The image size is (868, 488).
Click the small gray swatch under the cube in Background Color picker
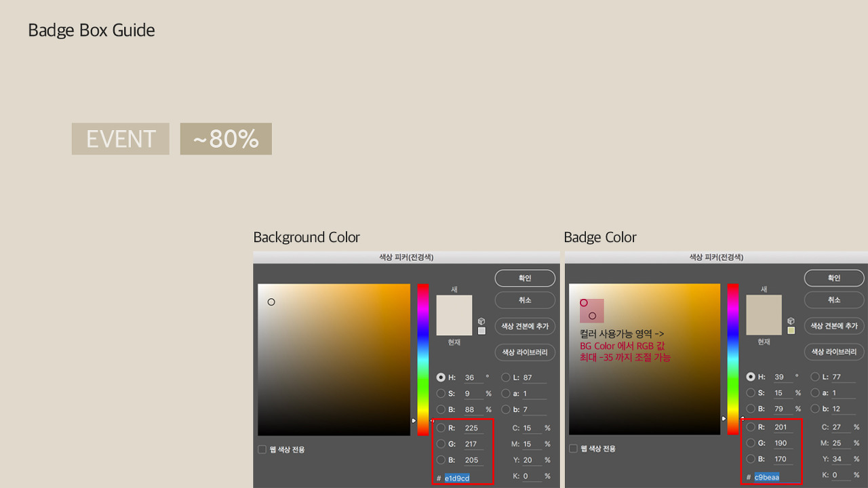[x=481, y=331]
